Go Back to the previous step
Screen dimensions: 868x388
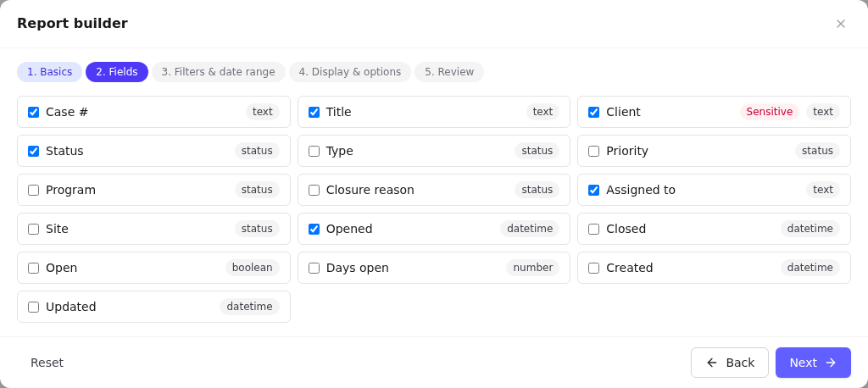point(730,363)
